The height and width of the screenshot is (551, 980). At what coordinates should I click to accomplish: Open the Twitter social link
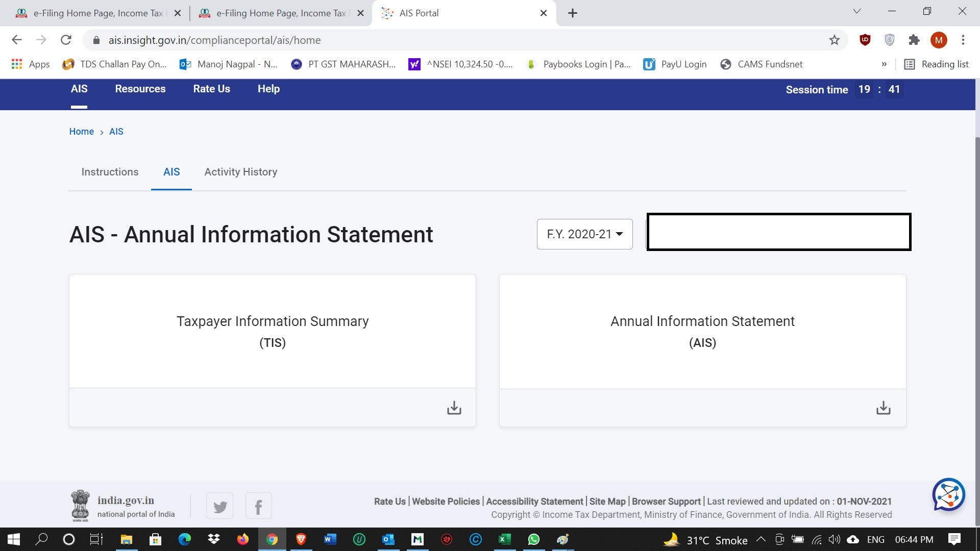[220, 507]
